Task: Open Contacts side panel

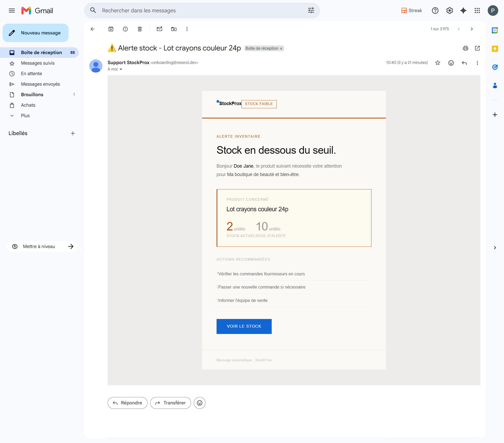Action: pos(495,85)
